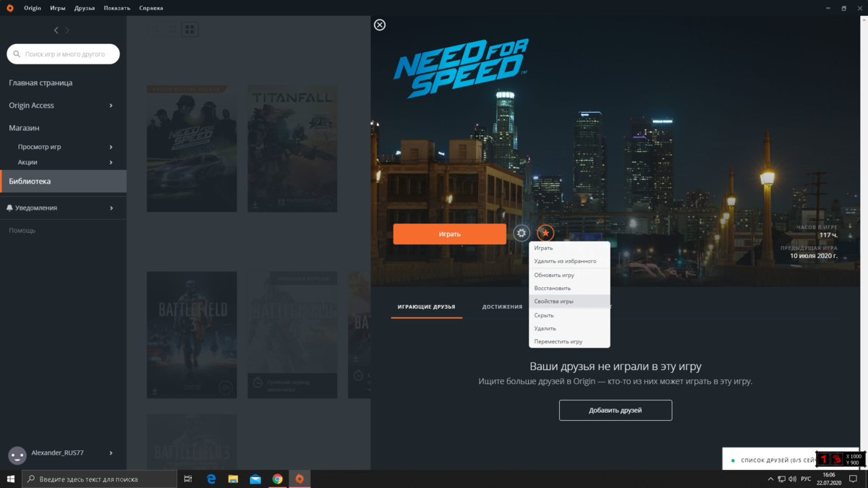Choose Удалить из избранного in the menu
The image size is (868, 488).
(x=569, y=261)
